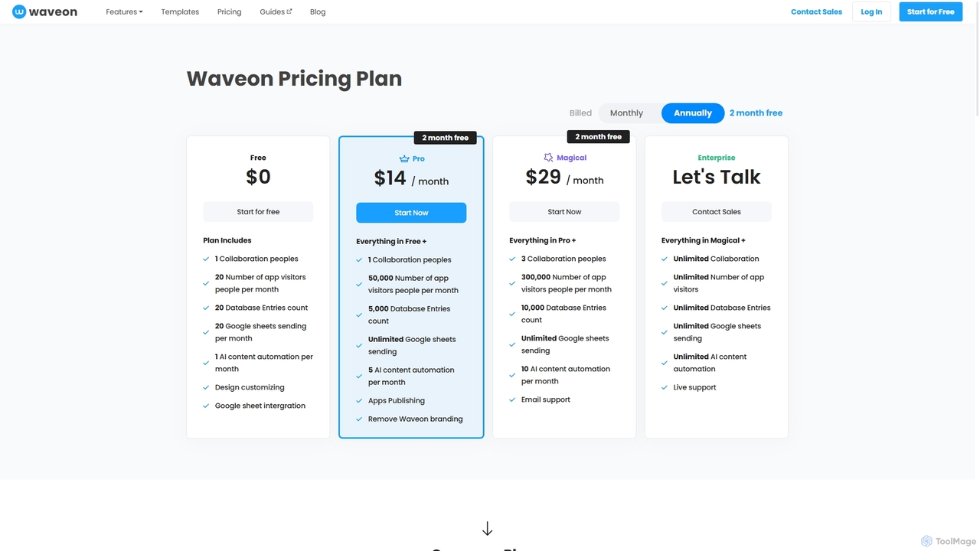
Task: Click 10 AI content automation per month
Action: tap(566, 375)
